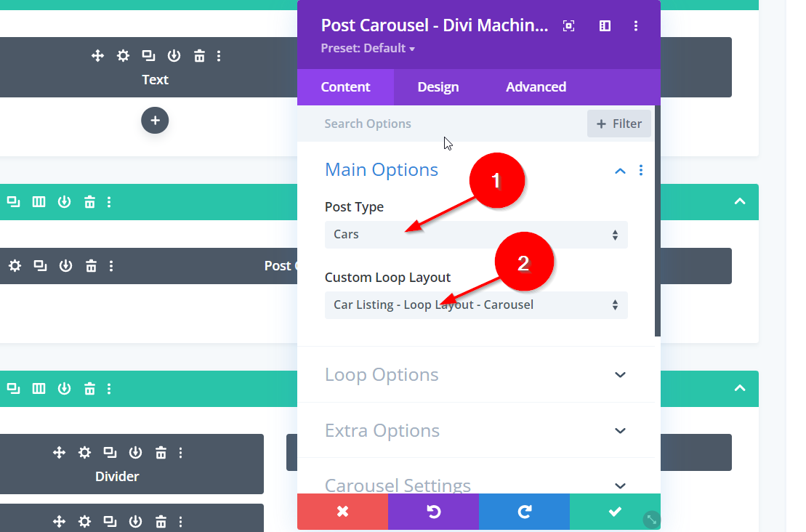The image size is (806, 532).
Task: Delete the Text module with trash icon
Action: [199, 56]
